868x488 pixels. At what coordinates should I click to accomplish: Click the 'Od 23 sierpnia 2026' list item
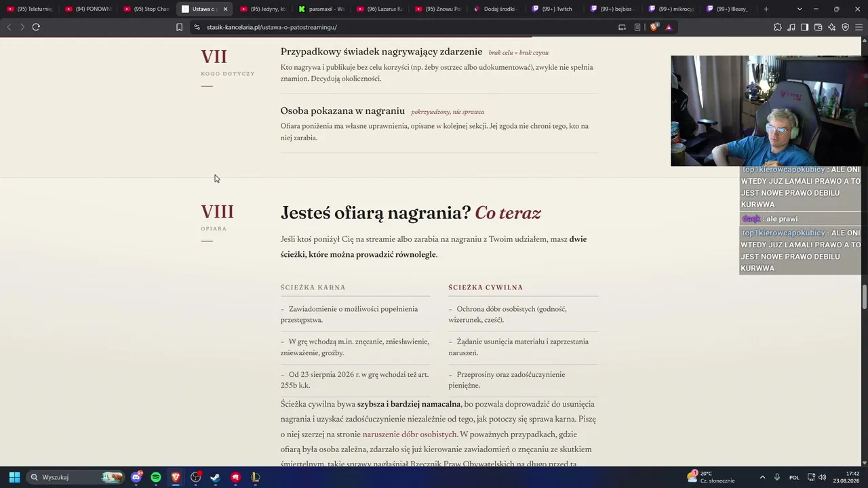pos(355,380)
